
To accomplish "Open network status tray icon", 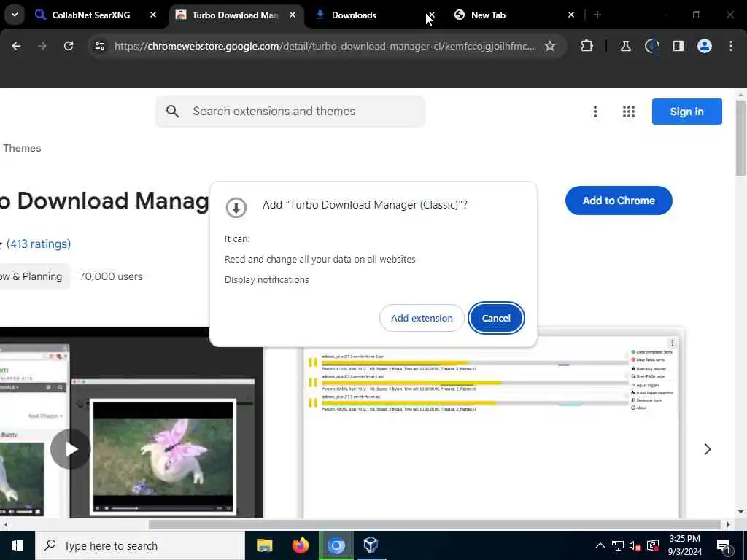I will pyautogui.click(x=618, y=545).
